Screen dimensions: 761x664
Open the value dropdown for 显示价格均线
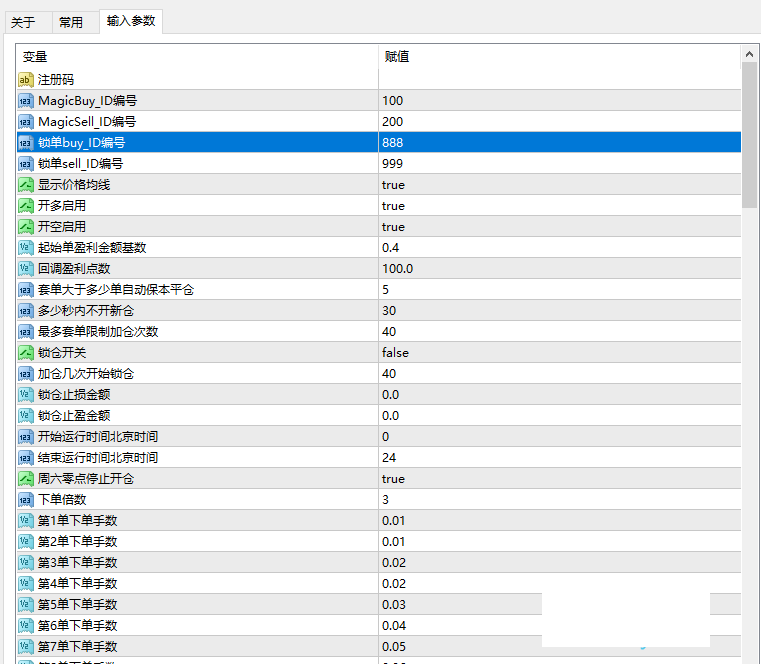coord(393,184)
